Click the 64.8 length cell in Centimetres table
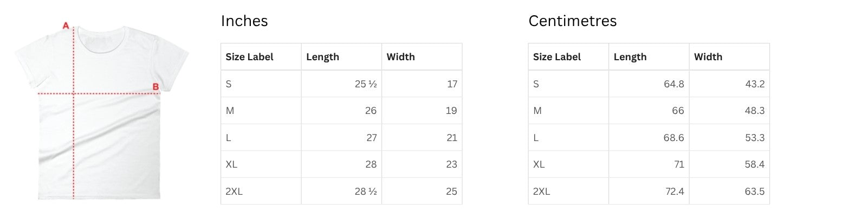This screenshot has height=223, width=868. [x=649, y=84]
